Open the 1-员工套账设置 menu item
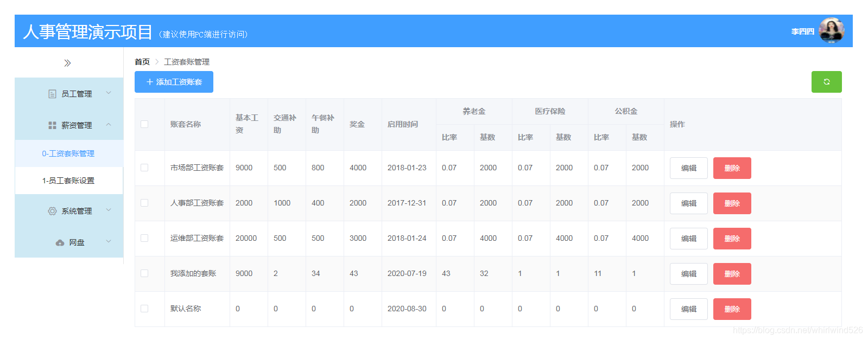The image size is (868, 340). 69,181
